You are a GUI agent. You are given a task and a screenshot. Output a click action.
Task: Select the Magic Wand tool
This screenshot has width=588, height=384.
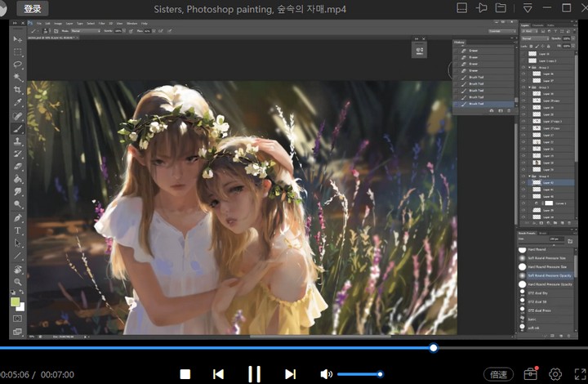[17, 78]
